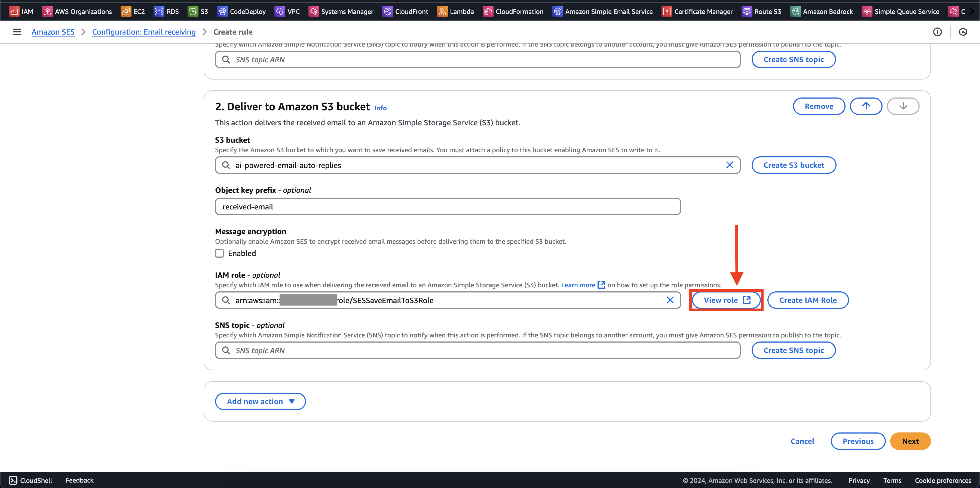Screen dimensions: 980x488
Task: Remove the Deliver to S3 action
Action: click(x=819, y=106)
